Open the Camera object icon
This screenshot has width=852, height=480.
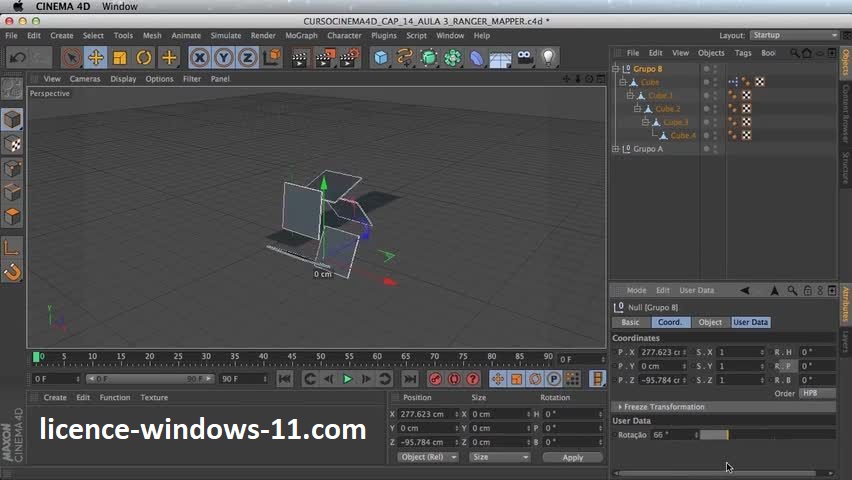pyautogui.click(x=525, y=58)
